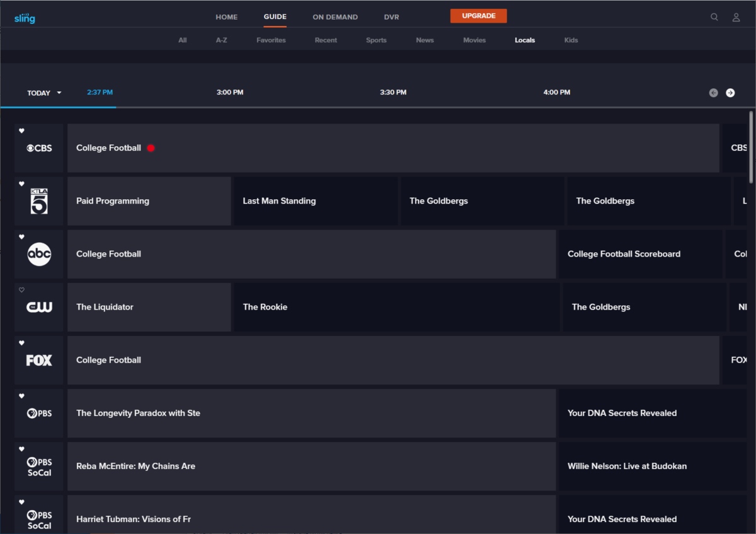This screenshot has width=756, height=534.
Task: Click the 3:30 PM time header
Action: pos(393,92)
